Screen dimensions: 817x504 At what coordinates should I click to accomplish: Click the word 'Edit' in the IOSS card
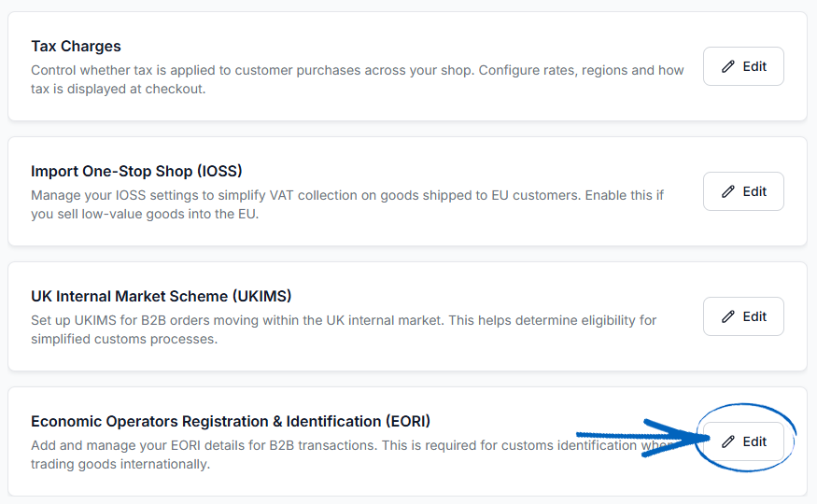(x=754, y=191)
